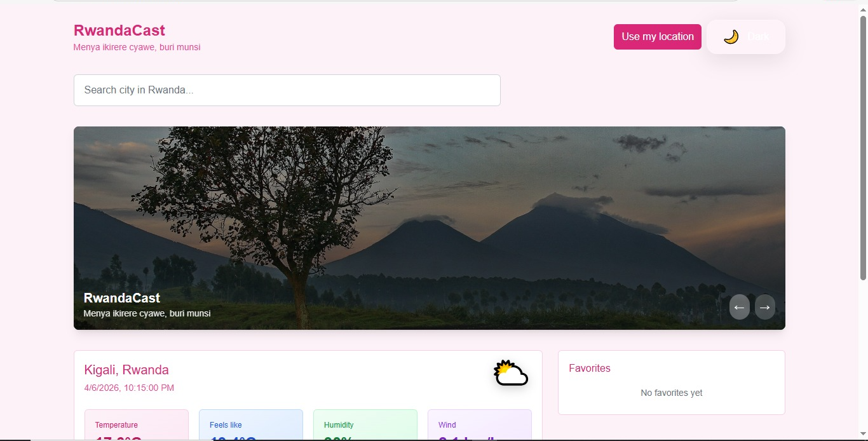Click the moon icon for dark mode
868x441 pixels.
(731, 37)
